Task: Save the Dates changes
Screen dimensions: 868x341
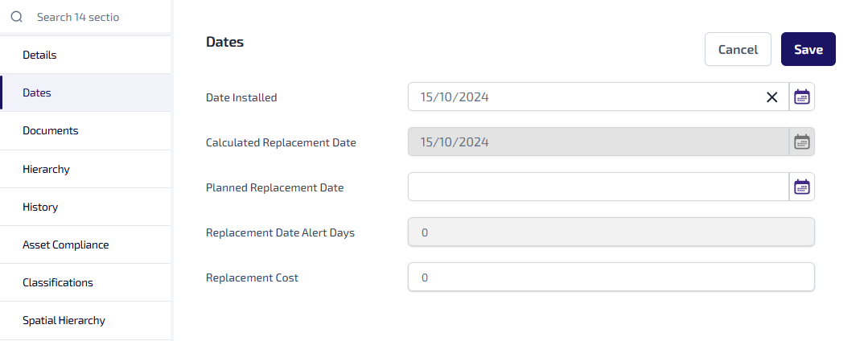Action: [808, 49]
